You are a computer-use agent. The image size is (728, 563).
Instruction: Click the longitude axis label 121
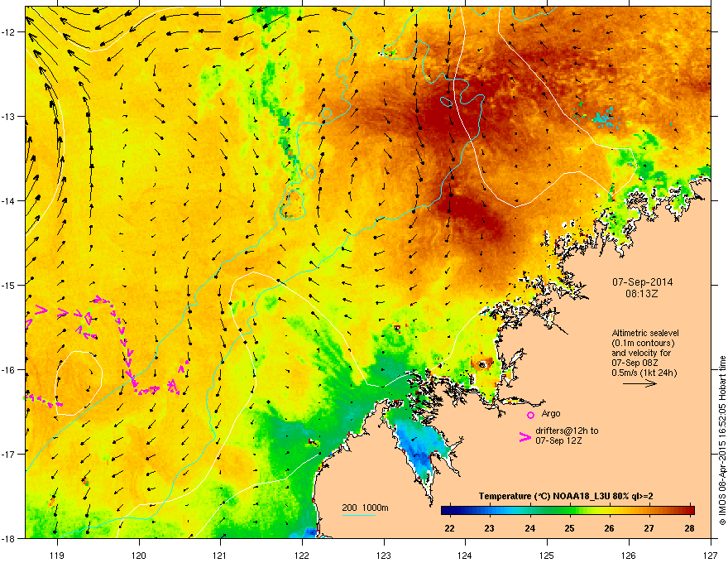(220, 555)
